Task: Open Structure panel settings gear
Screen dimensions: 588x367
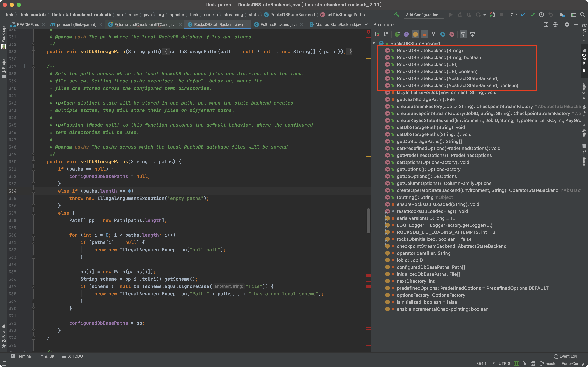Action: (x=567, y=24)
